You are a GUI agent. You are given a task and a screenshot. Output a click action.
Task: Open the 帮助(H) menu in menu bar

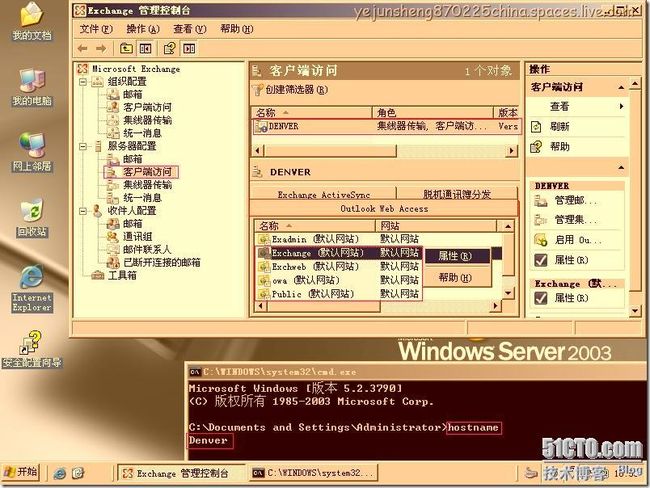coord(236,29)
